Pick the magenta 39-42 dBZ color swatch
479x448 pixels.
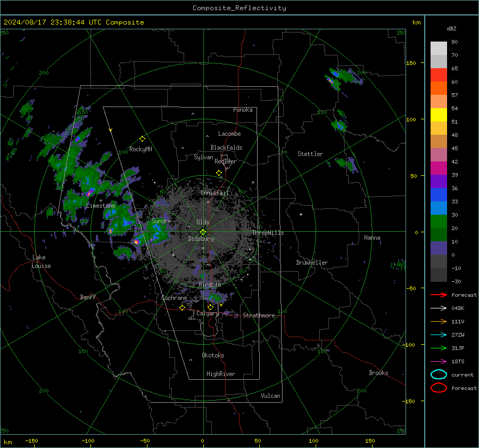pyautogui.click(x=439, y=168)
